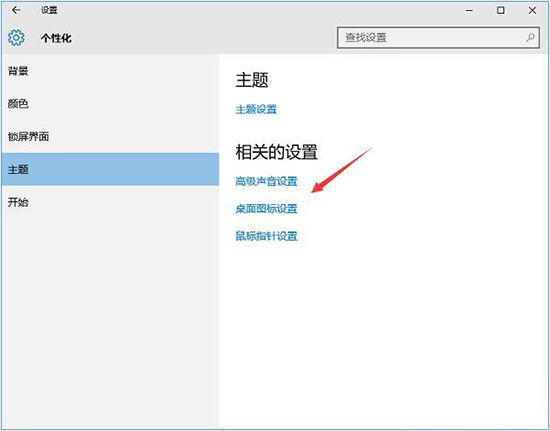Click the 桌面图标设置 link

[266, 209]
